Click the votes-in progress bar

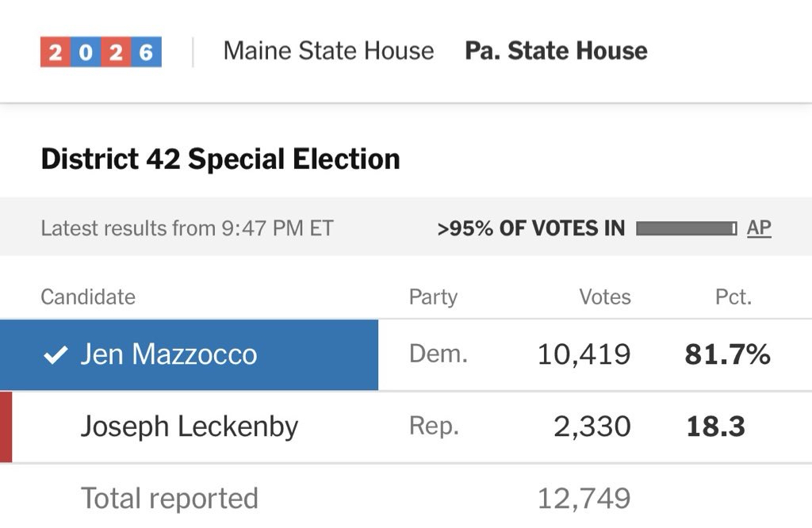[x=686, y=229]
